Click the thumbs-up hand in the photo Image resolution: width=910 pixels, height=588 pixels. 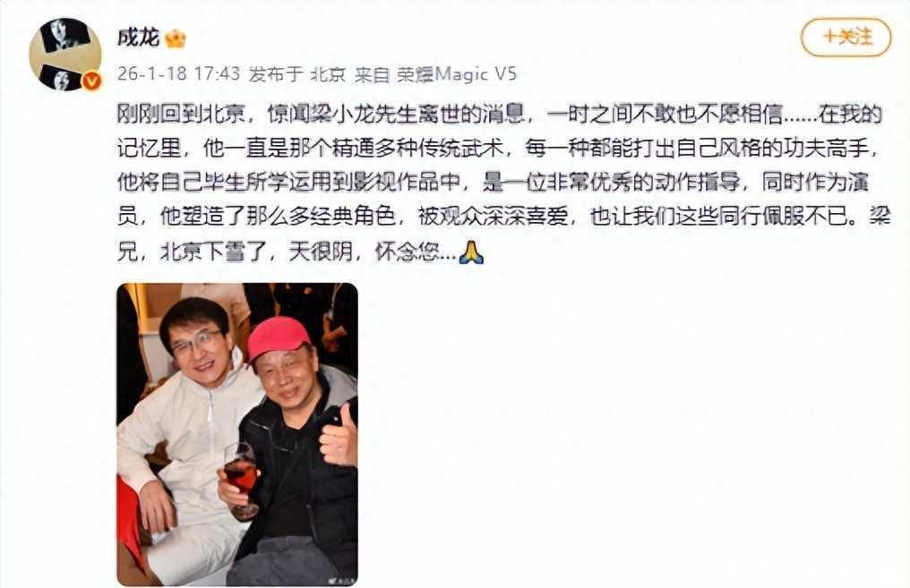339,436
